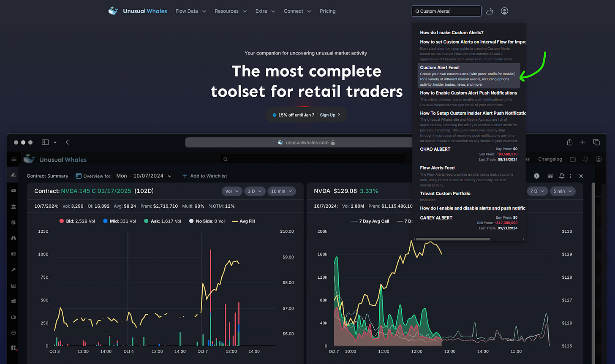This screenshot has height=364, width=615.
Task: Expand the Resources menu
Action: coord(231,11)
